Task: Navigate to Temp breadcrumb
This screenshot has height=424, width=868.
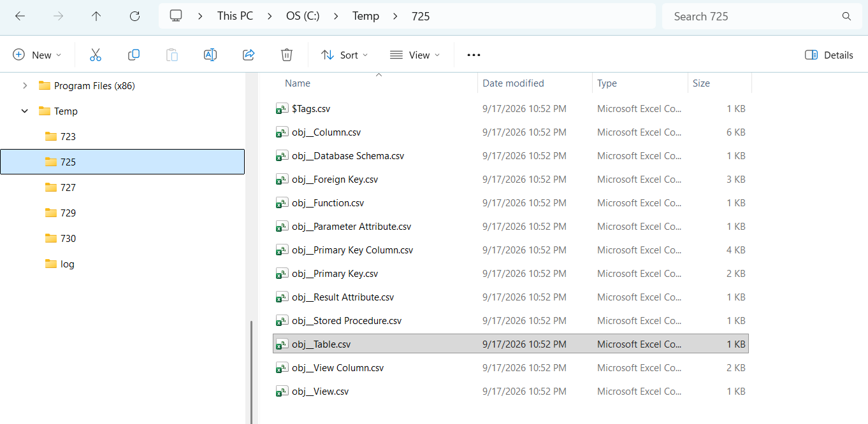Action: (x=366, y=17)
